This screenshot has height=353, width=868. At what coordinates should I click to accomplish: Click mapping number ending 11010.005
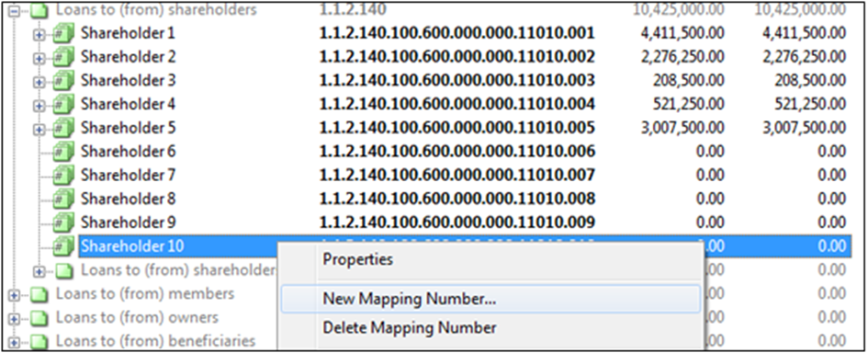457,128
